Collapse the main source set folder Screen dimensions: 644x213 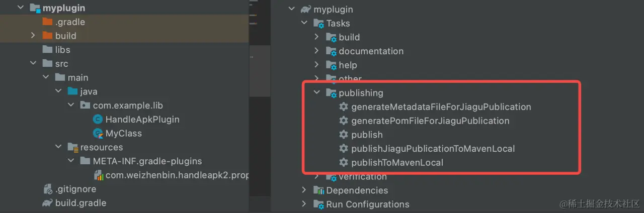click(x=46, y=77)
